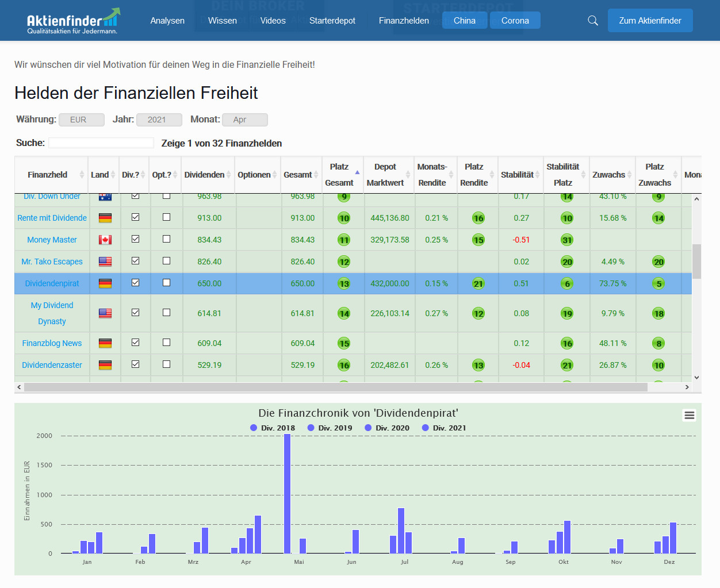Image resolution: width=720 pixels, height=588 pixels.
Task: Click growth rank badge 8 for Finanzblog News
Action: point(658,343)
